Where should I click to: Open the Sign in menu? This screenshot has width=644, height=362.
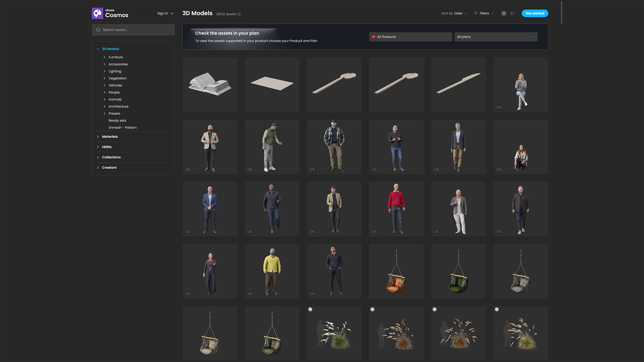click(165, 13)
